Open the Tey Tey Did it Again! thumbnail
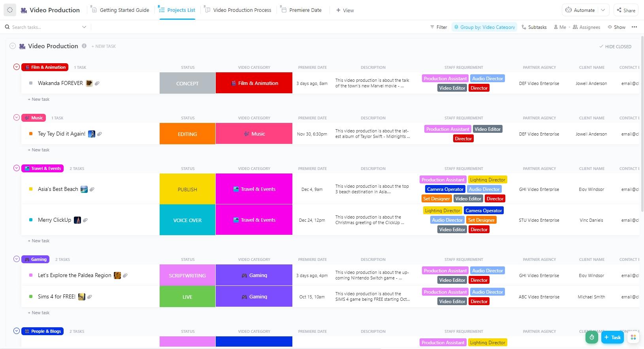Viewport: 644px width, 349px height. [x=92, y=134]
